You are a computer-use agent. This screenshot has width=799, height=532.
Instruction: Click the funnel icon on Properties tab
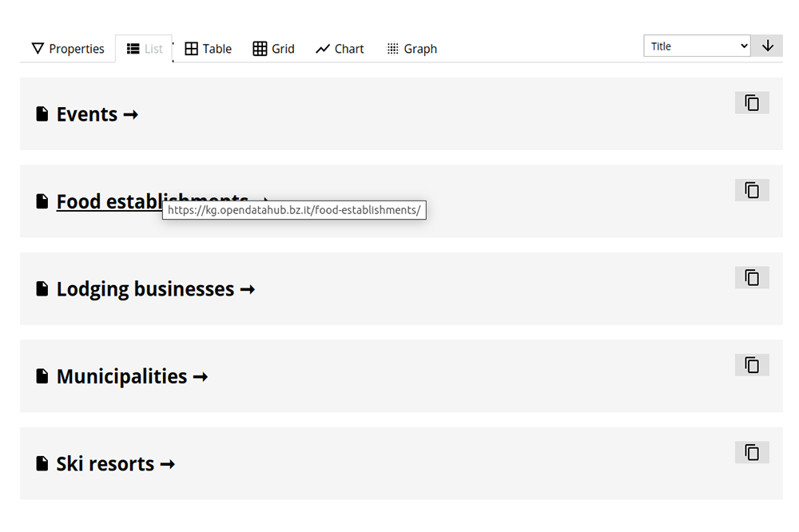38,49
